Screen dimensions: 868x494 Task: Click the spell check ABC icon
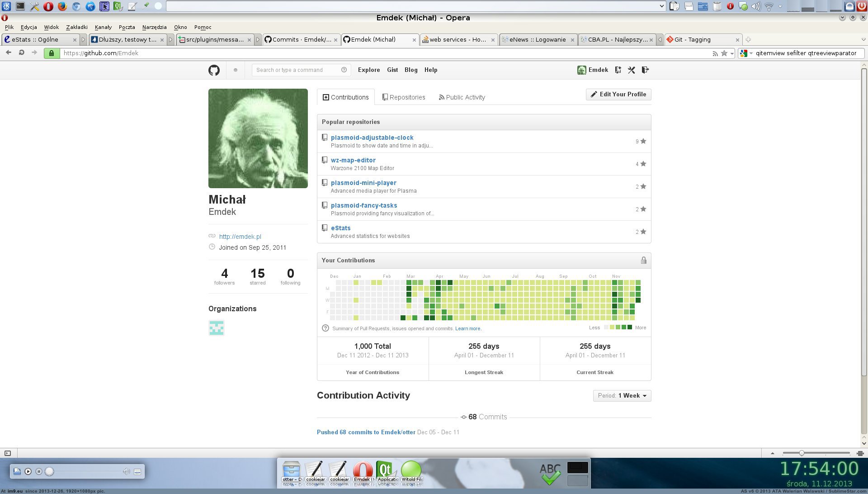(550, 474)
